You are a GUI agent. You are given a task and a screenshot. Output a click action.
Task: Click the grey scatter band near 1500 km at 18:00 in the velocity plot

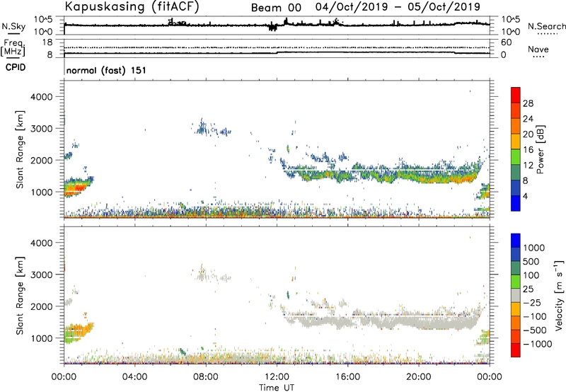tap(383, 321)
